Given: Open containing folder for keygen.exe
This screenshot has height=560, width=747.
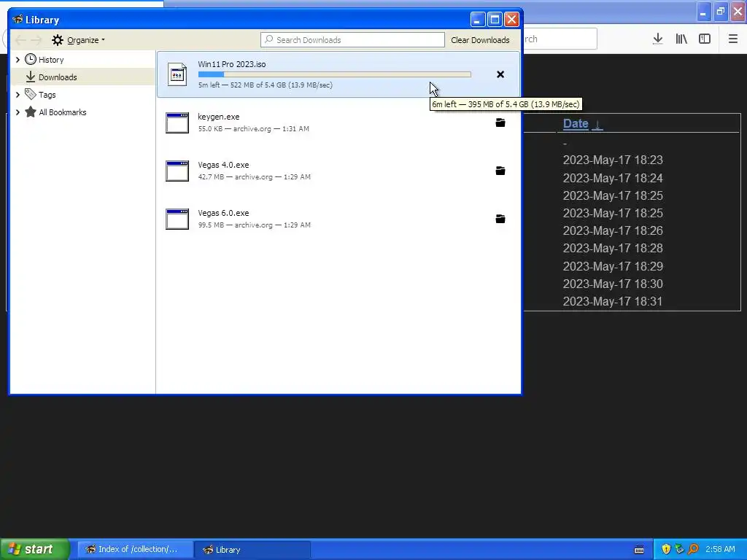Looking at the screenshot, I should click(x=500, y=122).
